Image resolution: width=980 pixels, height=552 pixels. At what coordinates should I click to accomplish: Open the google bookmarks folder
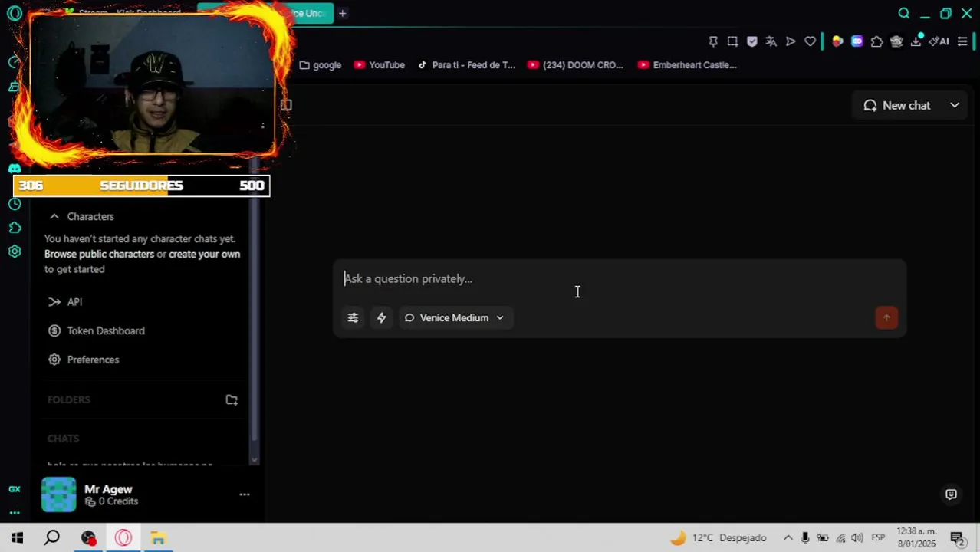coord(321,65)
